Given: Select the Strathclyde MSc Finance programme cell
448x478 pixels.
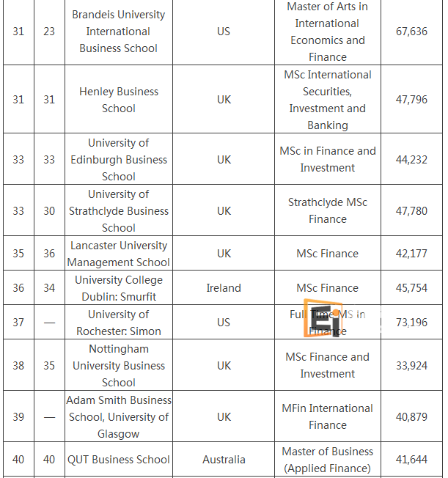Looking at the screenshot, I should (x=327, y=210).
